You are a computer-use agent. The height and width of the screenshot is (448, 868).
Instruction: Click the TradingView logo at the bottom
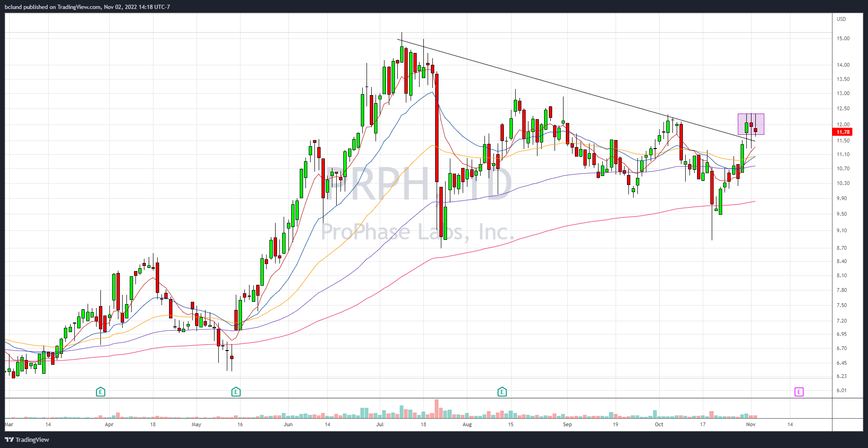click(x=27, y=439)
